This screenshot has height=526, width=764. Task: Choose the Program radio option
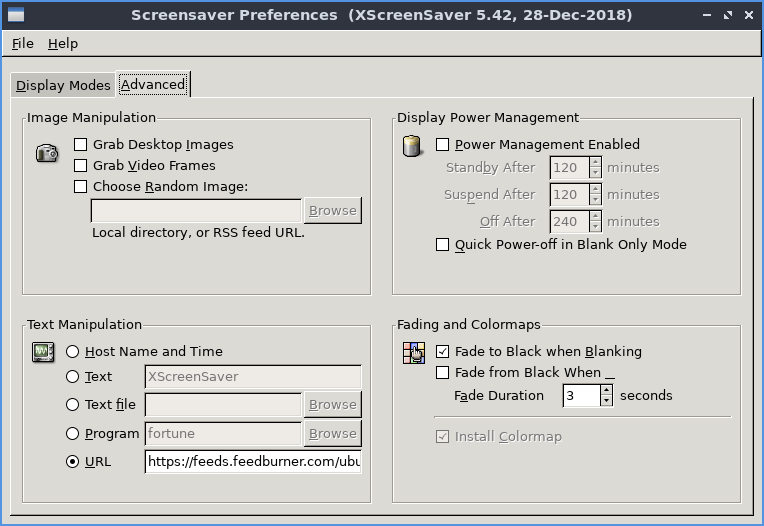click(x=73, y=434)
